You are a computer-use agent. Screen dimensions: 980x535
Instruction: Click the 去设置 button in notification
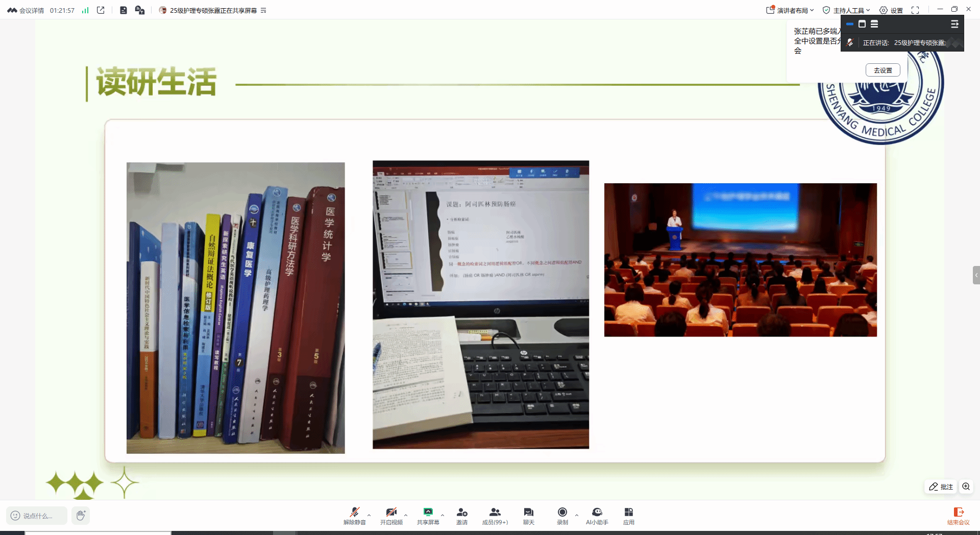click(883, 70)
